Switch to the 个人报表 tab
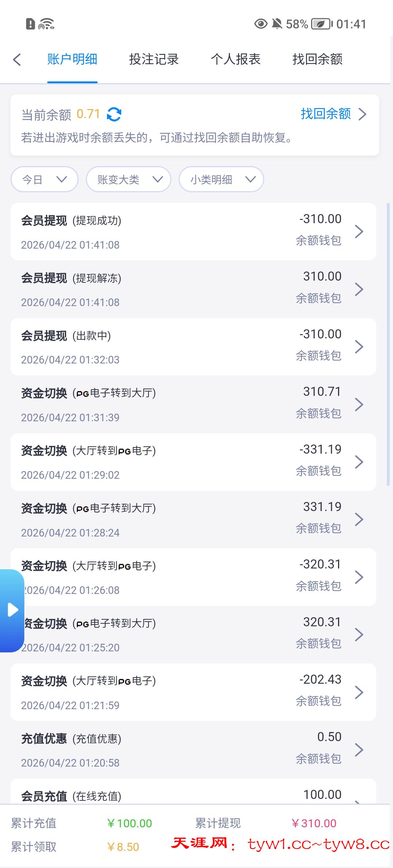The height and width of the screenshot is (868, 393). point(236,59)
